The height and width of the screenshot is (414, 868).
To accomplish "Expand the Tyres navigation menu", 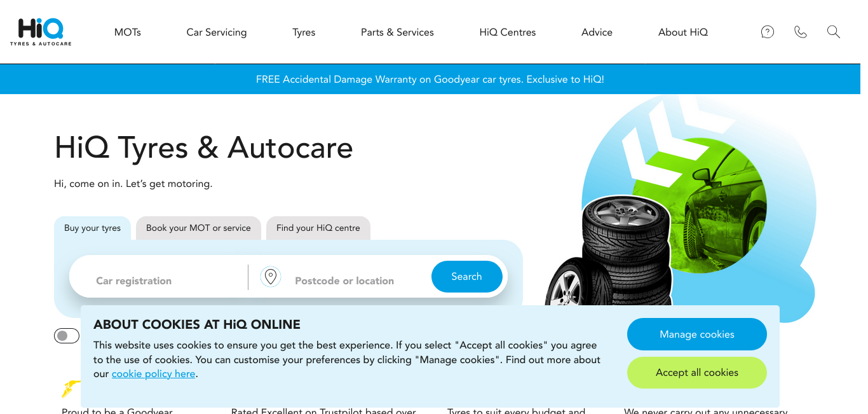I will (x=304, y=32).
